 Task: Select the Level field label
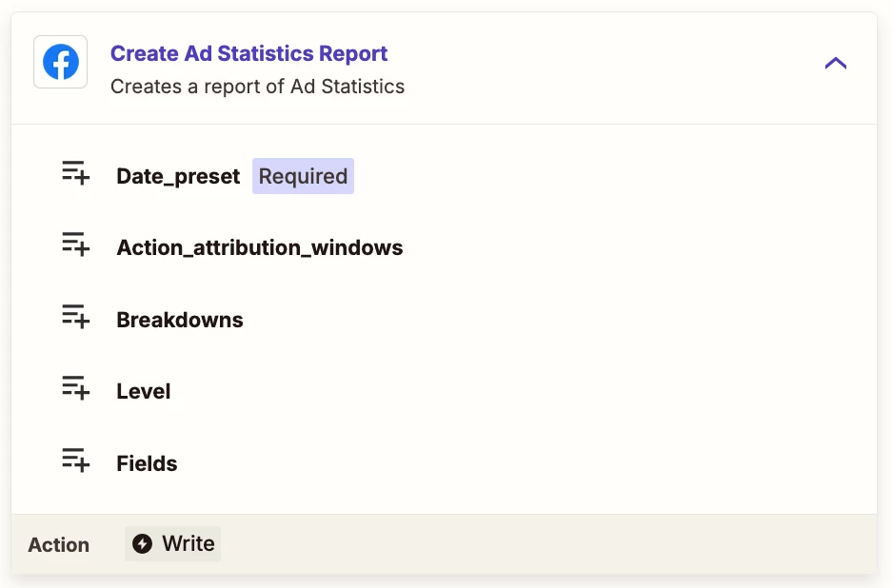point(144,392)
